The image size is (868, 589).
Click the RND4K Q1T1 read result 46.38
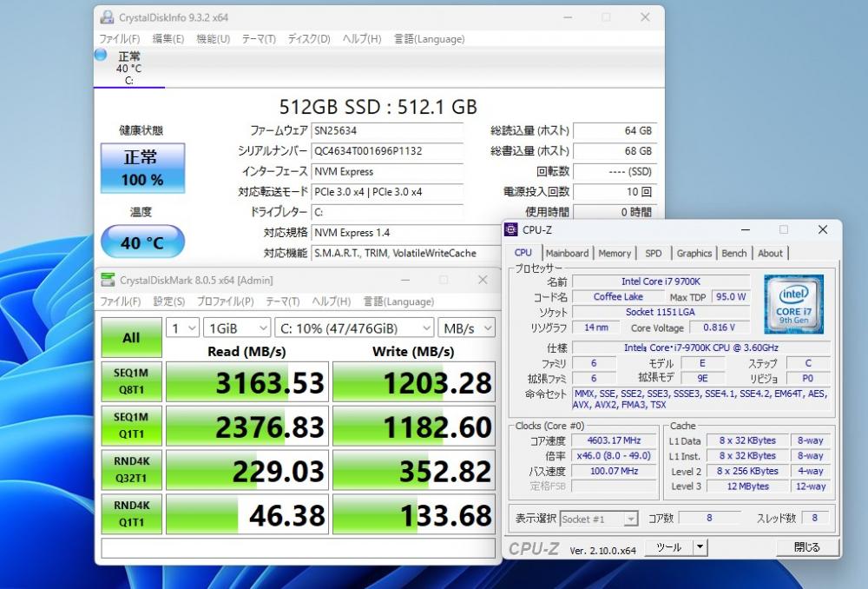247,515
